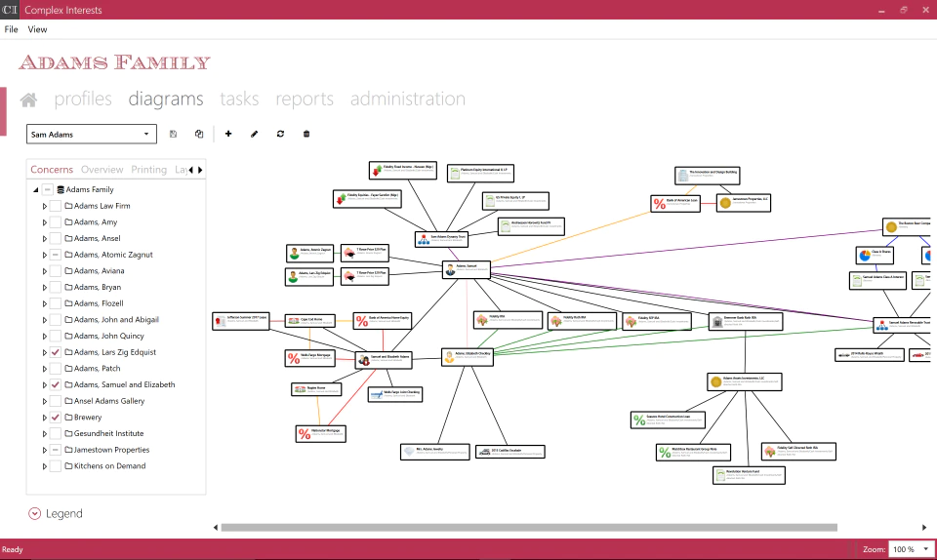
Task: Navigate to the profiles section
Action: (83, 99)
